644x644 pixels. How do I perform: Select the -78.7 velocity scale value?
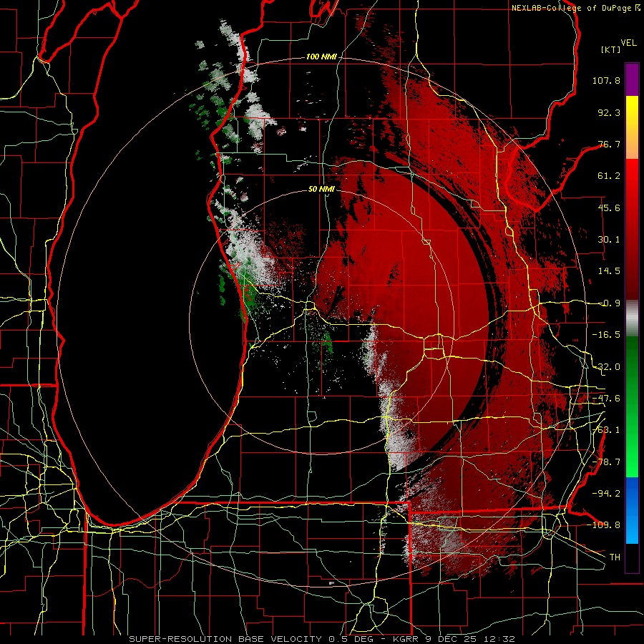tap(606, 462)
